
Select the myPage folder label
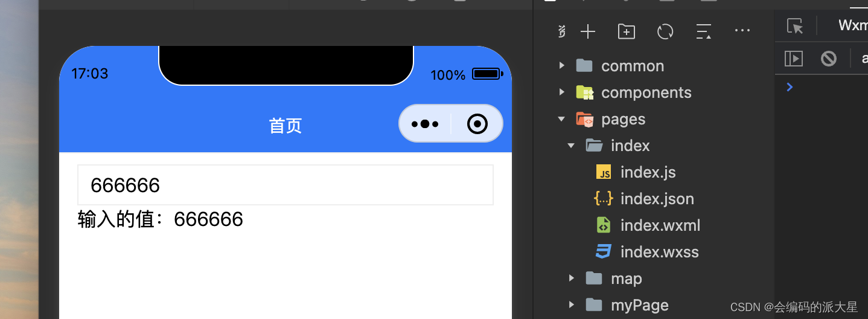tap(640, 306)
